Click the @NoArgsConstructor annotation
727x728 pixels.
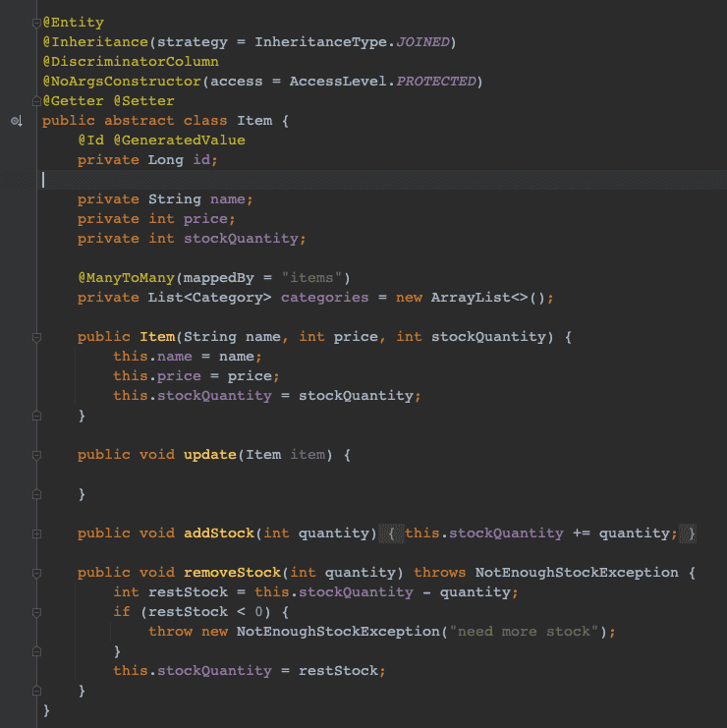122,82
